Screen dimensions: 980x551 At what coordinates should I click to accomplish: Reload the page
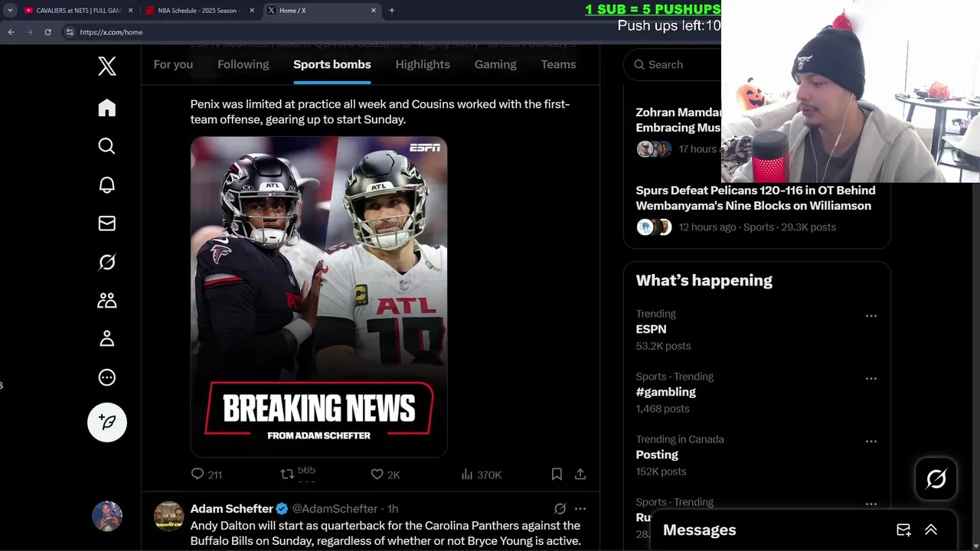[47, 32]
